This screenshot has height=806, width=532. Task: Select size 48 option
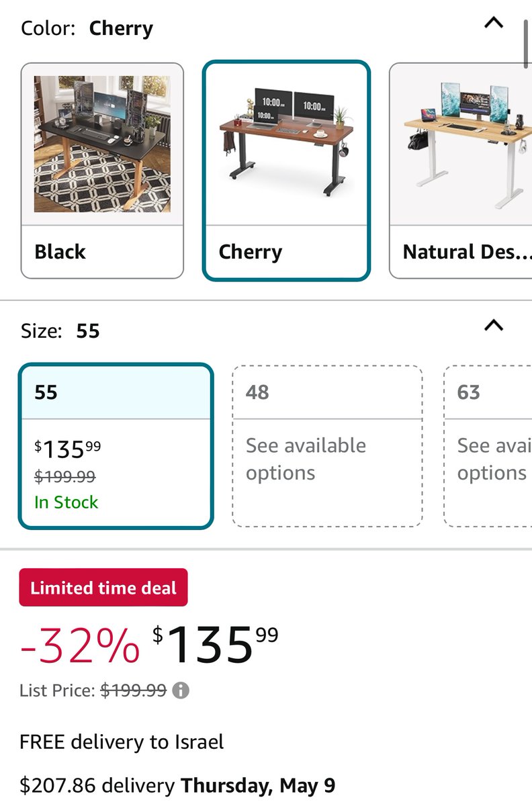(x=328, y=447)
